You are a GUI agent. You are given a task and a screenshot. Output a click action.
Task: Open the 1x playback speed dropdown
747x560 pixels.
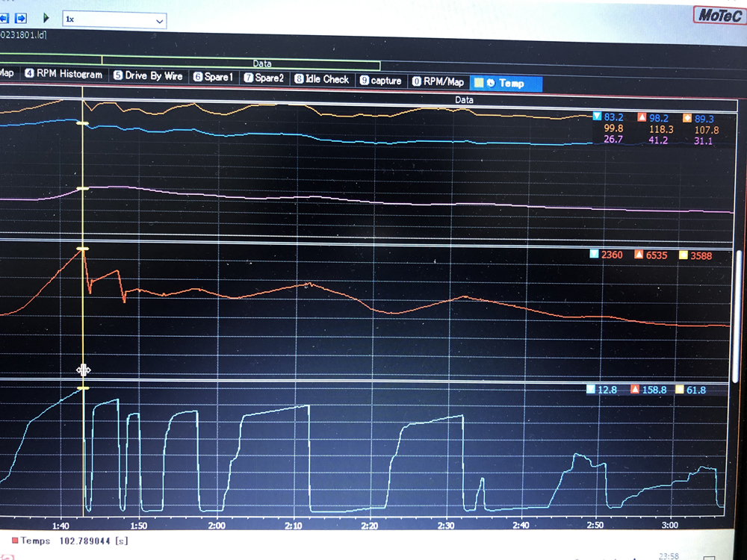click(x=114, y=19)
